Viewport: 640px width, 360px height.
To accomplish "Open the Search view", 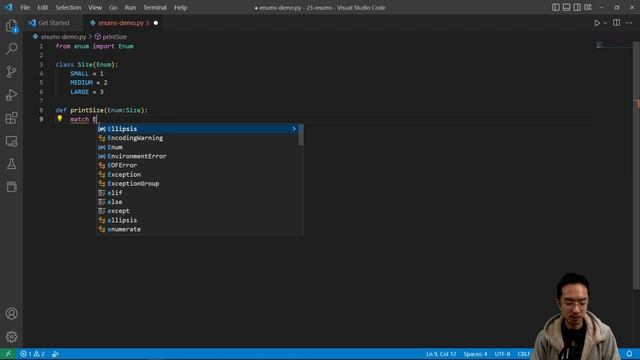I will click(x=11, y=49).
